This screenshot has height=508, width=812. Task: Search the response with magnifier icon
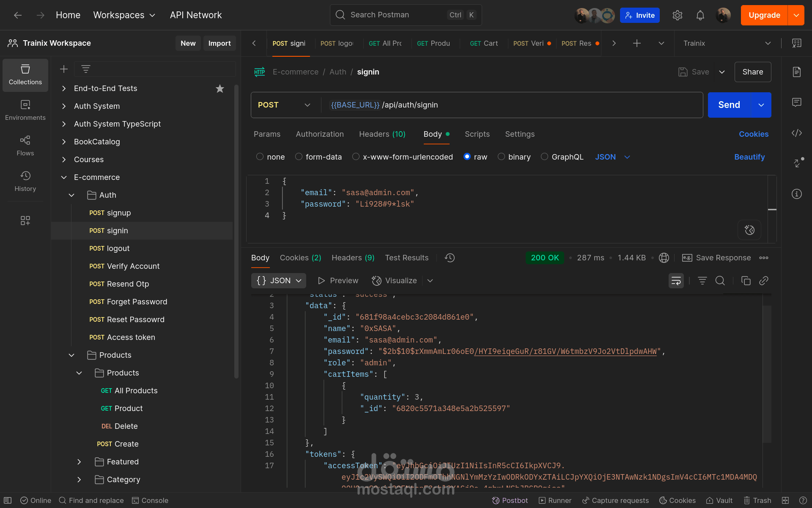pos(720,281)
